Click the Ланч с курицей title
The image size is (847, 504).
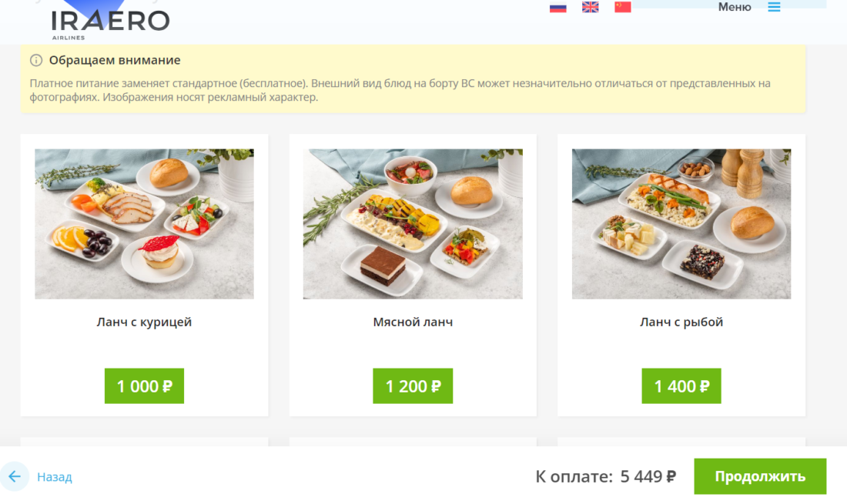144,322
